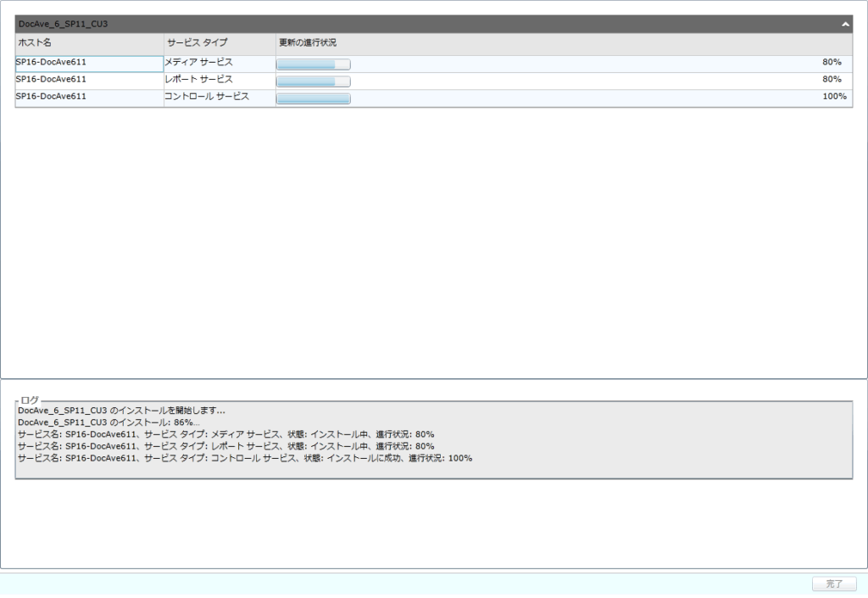
Task: Select the サービス タイプ column header
Action: pos(220,43)
